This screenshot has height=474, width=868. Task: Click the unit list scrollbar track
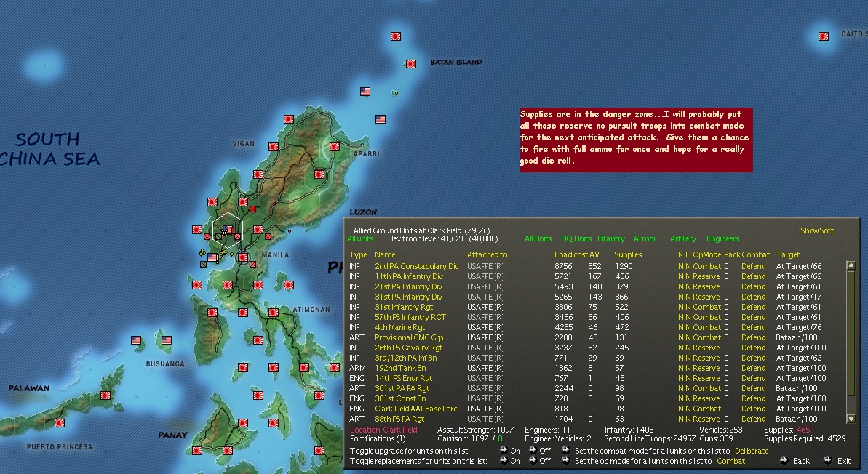coord(851,342)
